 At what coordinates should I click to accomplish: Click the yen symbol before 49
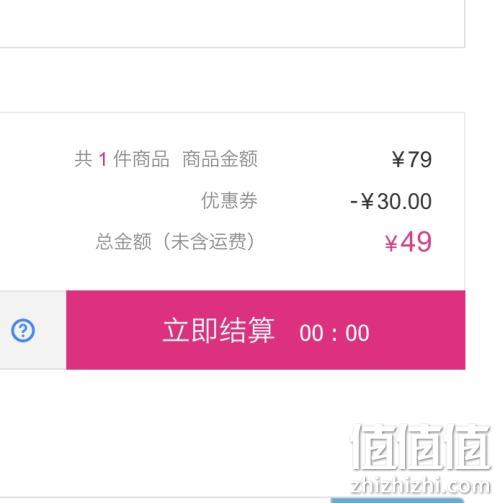pyautogui.click(x=391, y=243)
